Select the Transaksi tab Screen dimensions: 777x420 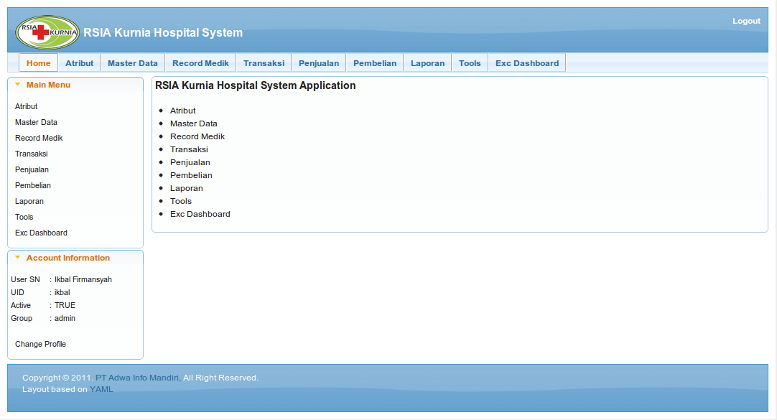pos(264,63)
